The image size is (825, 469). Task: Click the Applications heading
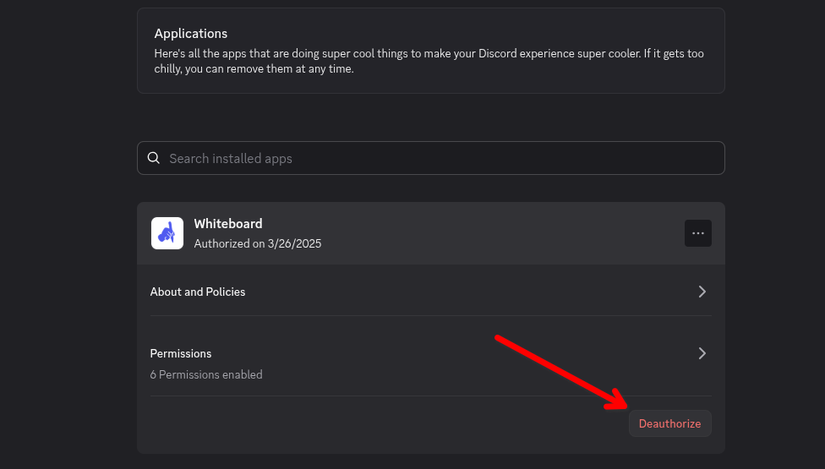coord(191,34)
